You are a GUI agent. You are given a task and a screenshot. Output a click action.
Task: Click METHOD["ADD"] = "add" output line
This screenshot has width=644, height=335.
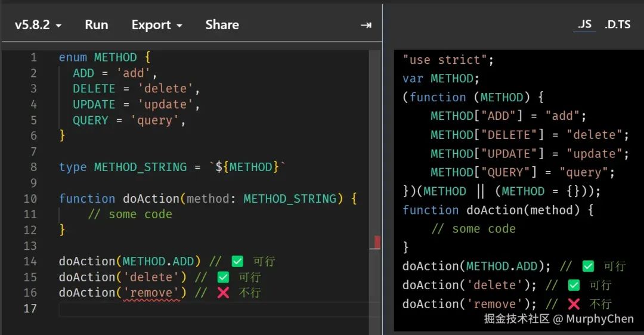coord(508,116)
